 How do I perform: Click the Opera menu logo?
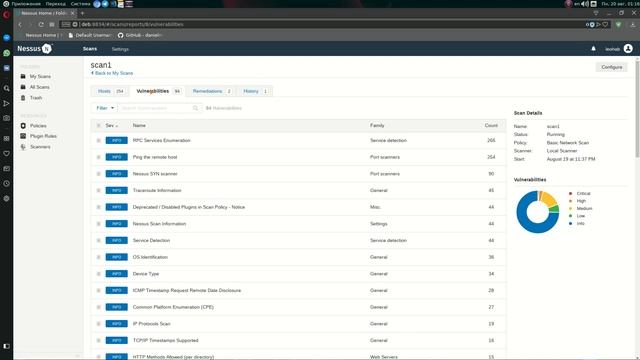point(6,15)
